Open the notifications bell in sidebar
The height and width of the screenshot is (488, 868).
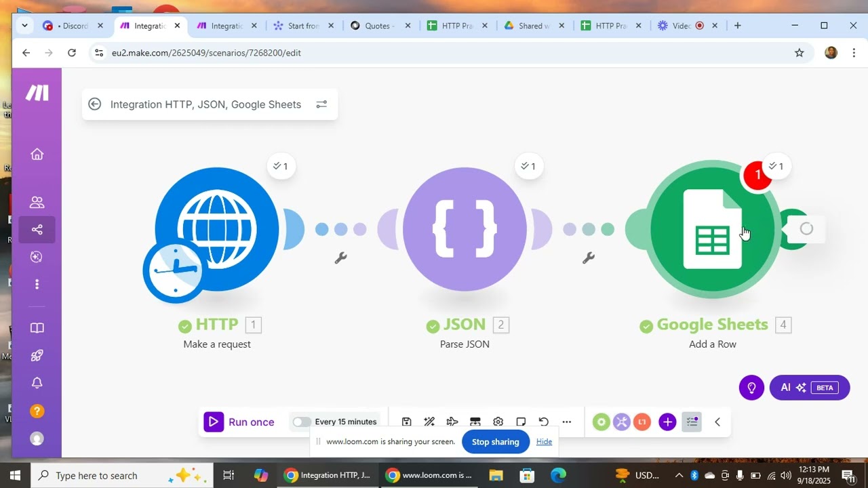[x=37, y=383]
